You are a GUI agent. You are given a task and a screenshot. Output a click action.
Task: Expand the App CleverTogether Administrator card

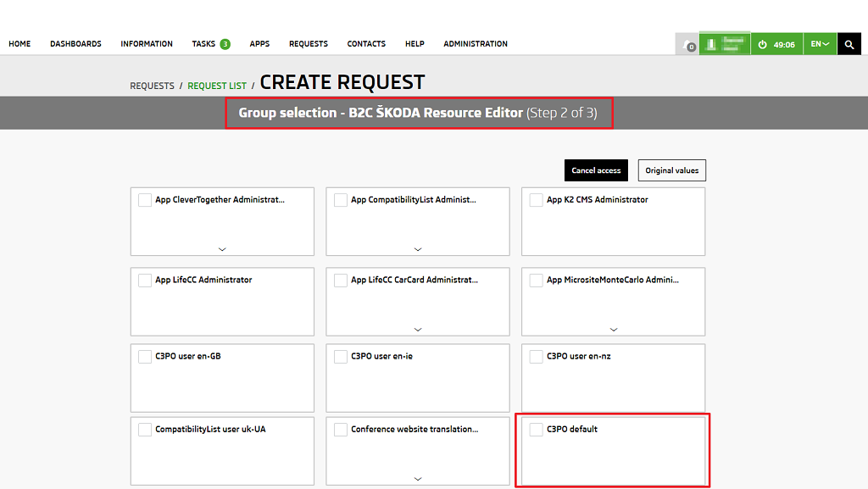coord(222,249)
